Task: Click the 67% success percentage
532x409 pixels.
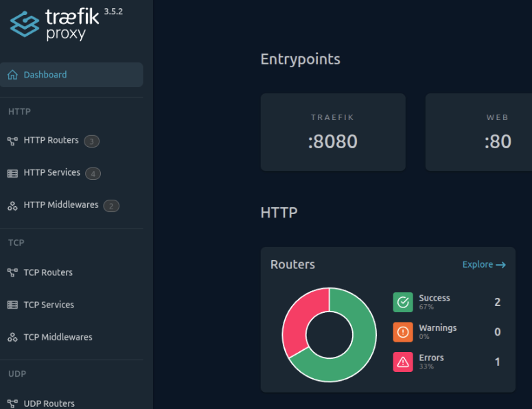Action: click(x=426, y=307)
